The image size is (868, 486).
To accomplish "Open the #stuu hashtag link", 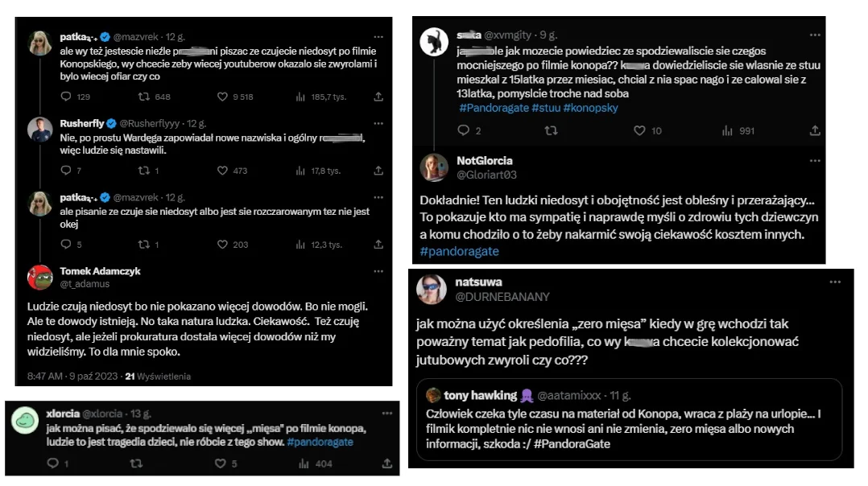I will click(x=546, y=108).
